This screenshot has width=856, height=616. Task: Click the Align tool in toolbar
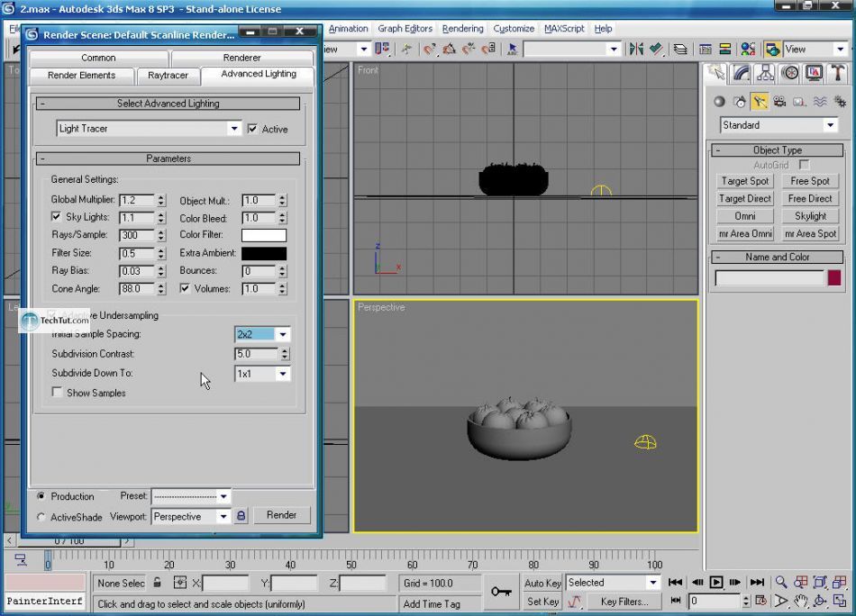656,50
